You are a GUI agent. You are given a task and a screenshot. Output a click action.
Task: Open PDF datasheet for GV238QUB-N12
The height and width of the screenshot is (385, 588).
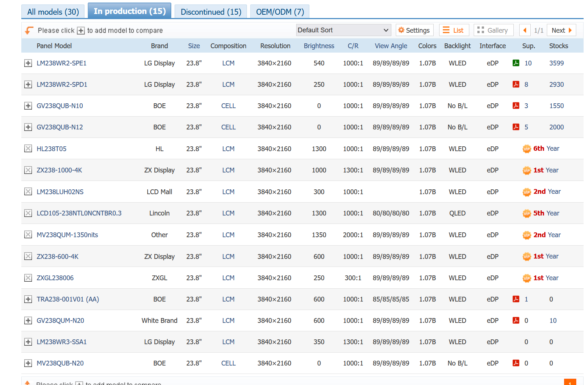click(516, 127)
